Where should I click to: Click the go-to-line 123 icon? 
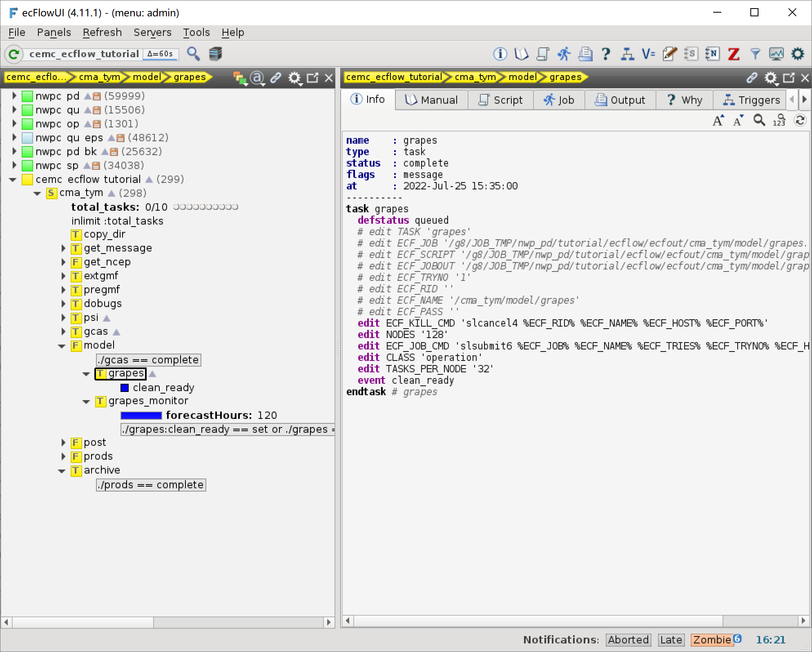pos(779,120)
